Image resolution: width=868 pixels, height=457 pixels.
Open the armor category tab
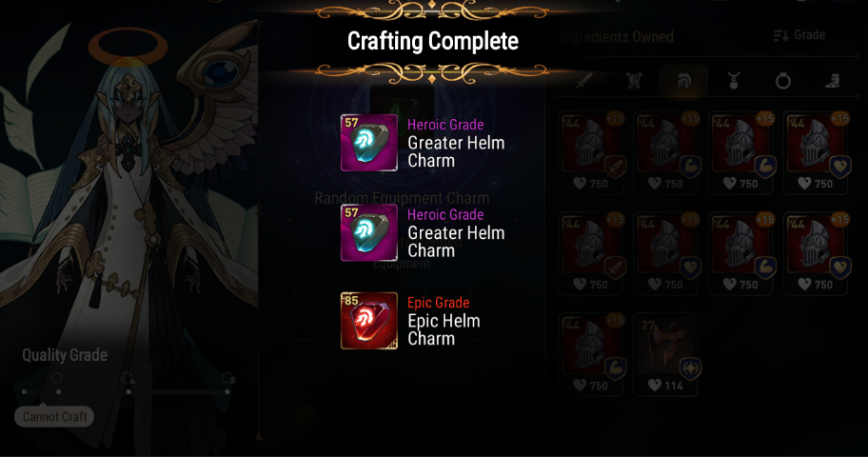[634, 82]
